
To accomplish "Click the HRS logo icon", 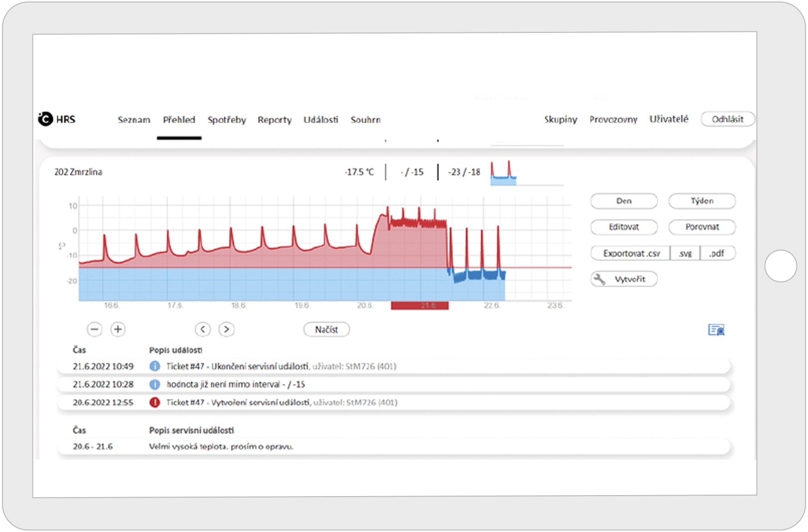I will pos(45,119).
